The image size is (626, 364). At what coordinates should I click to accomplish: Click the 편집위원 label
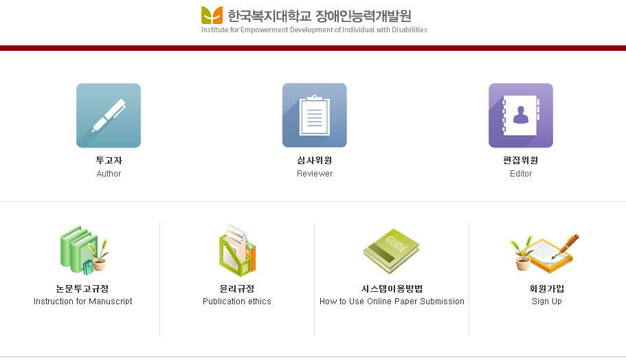[520, 161]
